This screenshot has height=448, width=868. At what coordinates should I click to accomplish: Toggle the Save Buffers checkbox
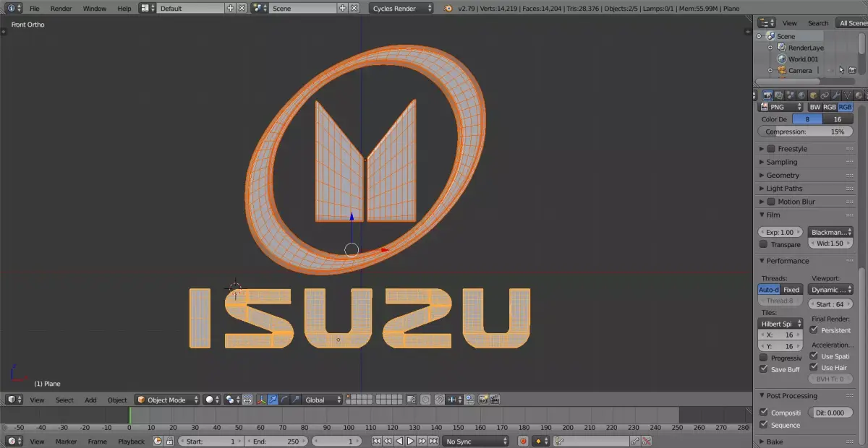tap(763, 369)
